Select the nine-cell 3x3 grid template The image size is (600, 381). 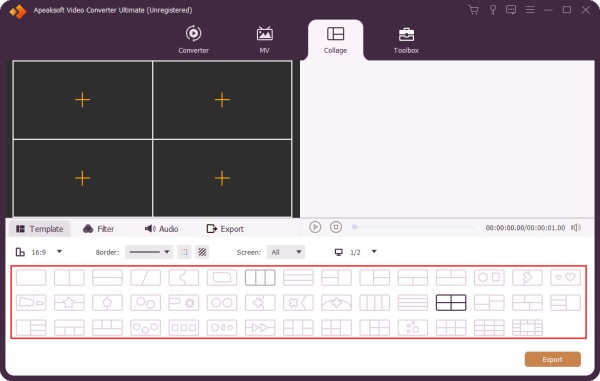click(489, 328)
